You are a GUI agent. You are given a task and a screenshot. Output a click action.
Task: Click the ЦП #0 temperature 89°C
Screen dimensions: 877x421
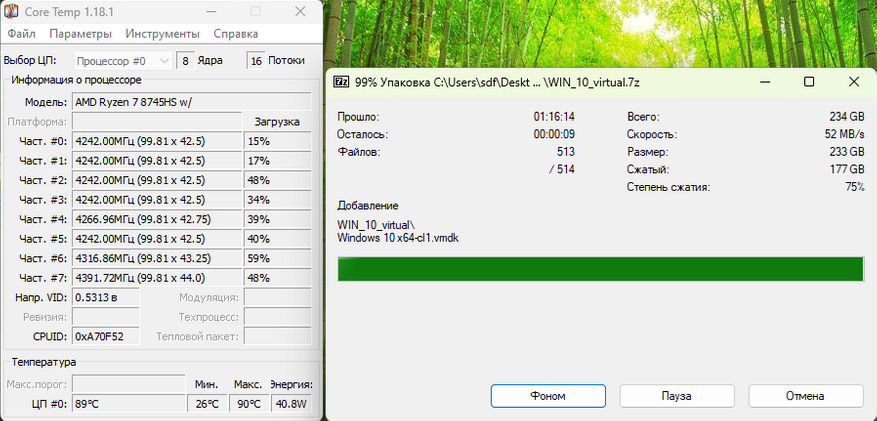click(x=129, y=404)
